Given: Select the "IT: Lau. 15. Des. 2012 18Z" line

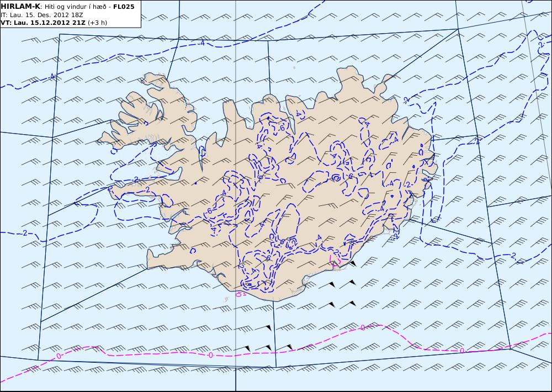Looking at the screenshot, I should 42,15.
